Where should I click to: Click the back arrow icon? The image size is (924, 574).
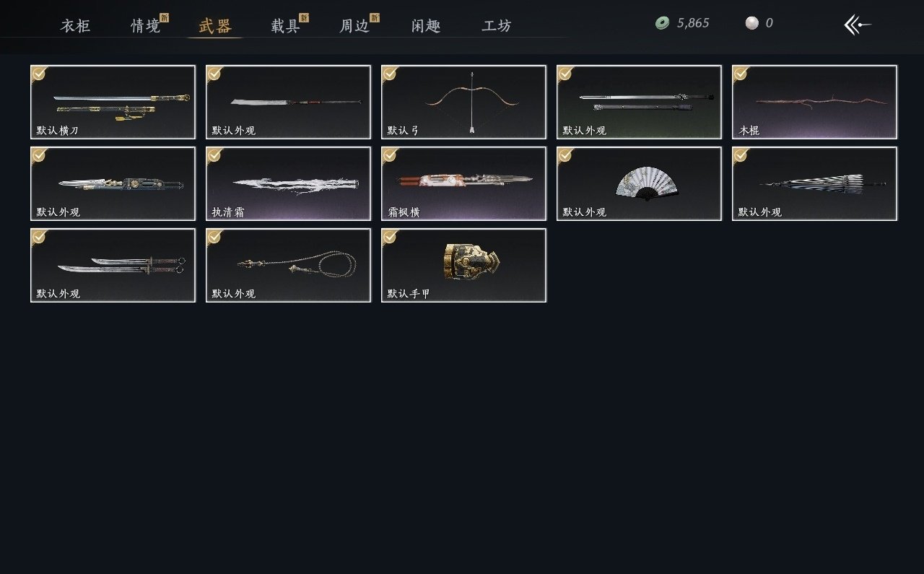coord(858,25)
